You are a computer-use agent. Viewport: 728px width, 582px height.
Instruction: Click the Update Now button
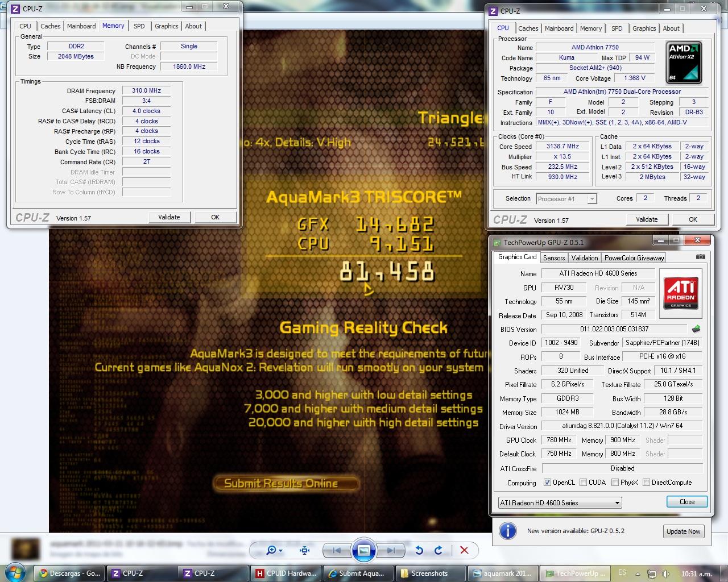pyautogui.click(x=684, y=531)
